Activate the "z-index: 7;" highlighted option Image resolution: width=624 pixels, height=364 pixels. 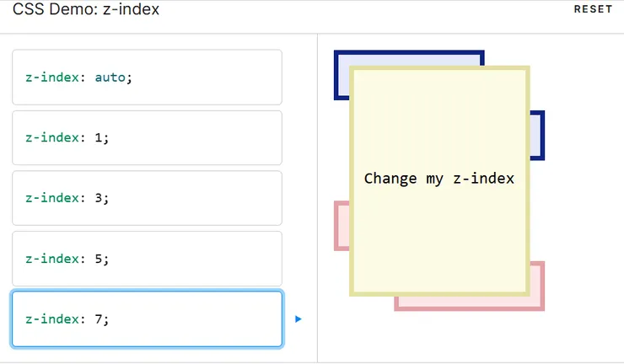(147, 319)
